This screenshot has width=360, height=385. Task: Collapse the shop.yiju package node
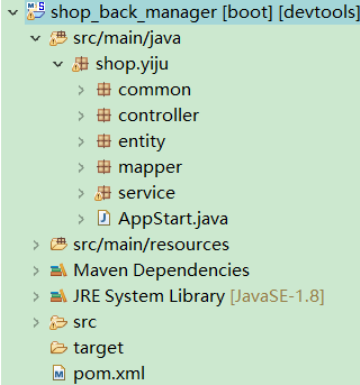coord(58,64)
